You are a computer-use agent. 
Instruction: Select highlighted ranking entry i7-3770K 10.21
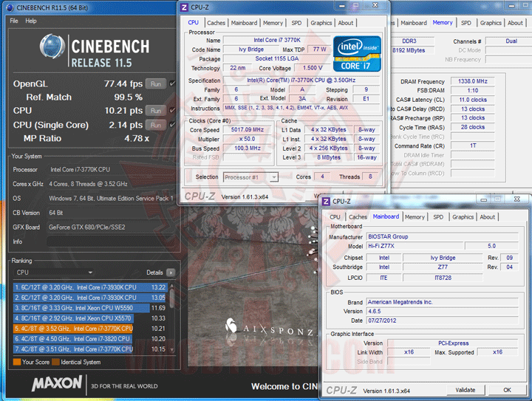[91, 329]
